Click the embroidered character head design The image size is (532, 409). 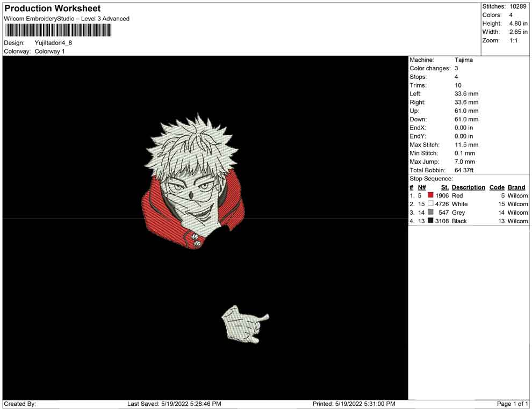click(x=193, y=181)
